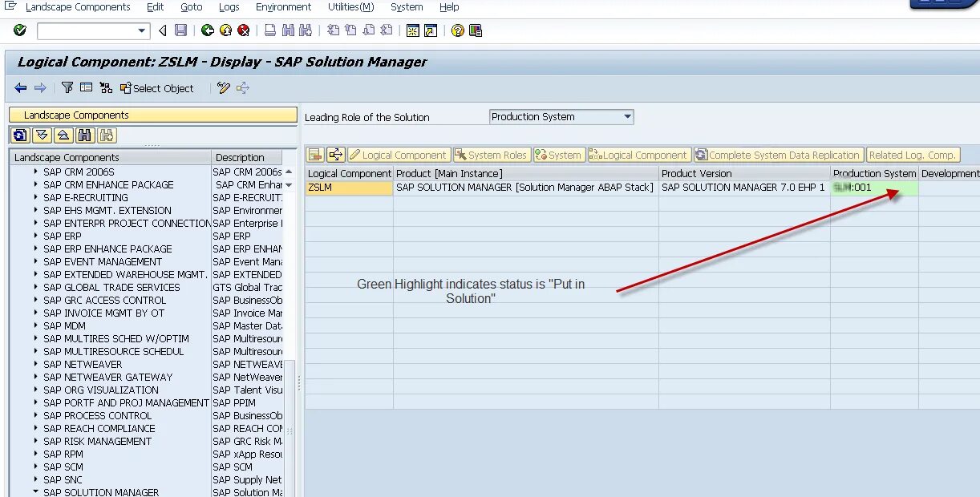Click the first icon of the table toolbar
This screenshot has width=980, height=497.
click(315, 155)
